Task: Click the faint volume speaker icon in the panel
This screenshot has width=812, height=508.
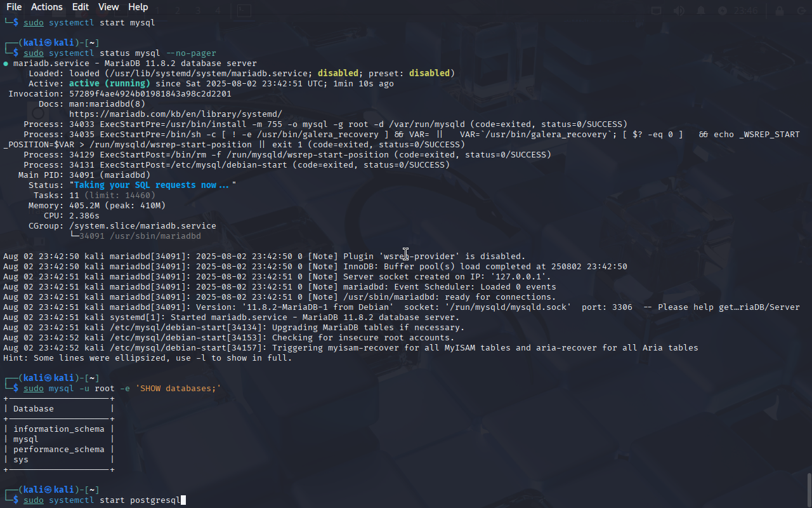Action: pos(679,11)
